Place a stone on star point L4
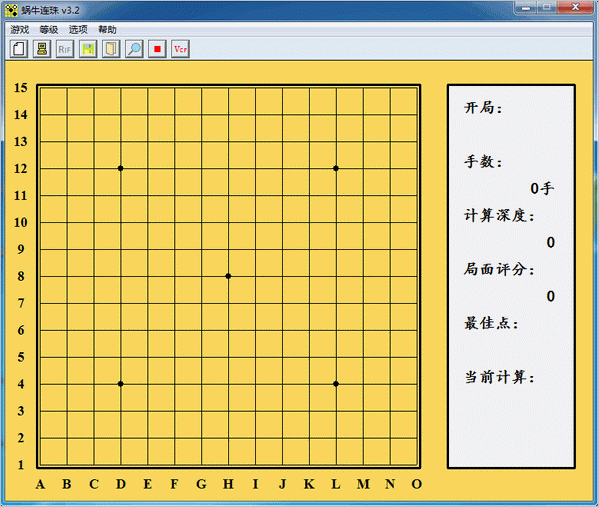The height and width of the screenshot is (507, 599). click(x=336, y=384)
